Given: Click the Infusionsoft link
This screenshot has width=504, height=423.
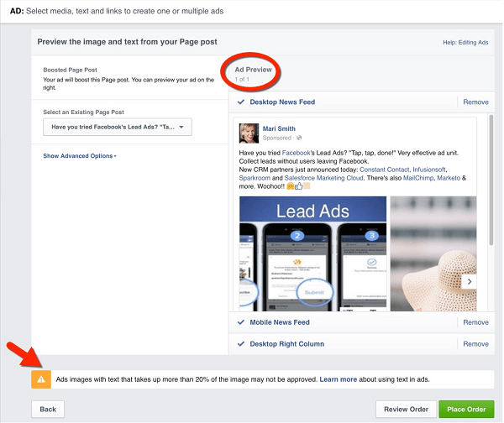Looking at the screenshot, I should click(x=429, y=170).
